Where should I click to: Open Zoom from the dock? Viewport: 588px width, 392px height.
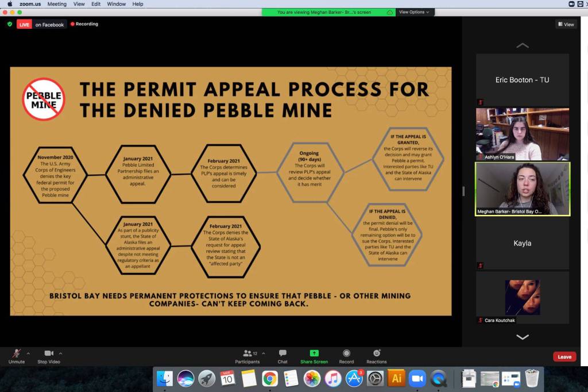pyautogui.click(x=417, y=378)
